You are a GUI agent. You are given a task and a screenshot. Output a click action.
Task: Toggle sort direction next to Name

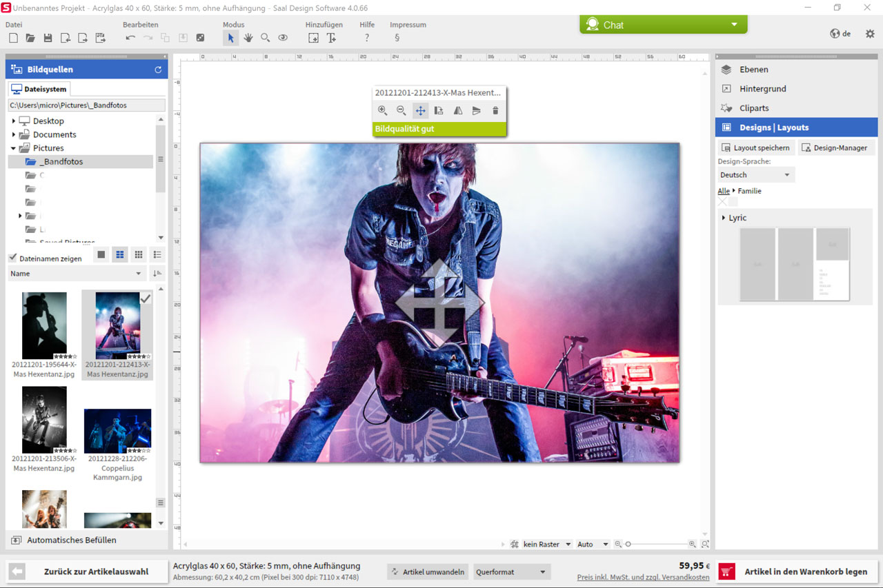tap(157, 274)
